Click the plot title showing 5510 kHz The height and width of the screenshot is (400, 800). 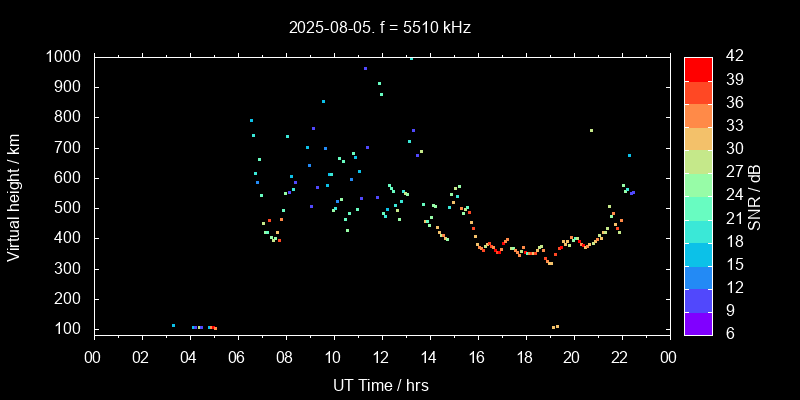point(380,27)
